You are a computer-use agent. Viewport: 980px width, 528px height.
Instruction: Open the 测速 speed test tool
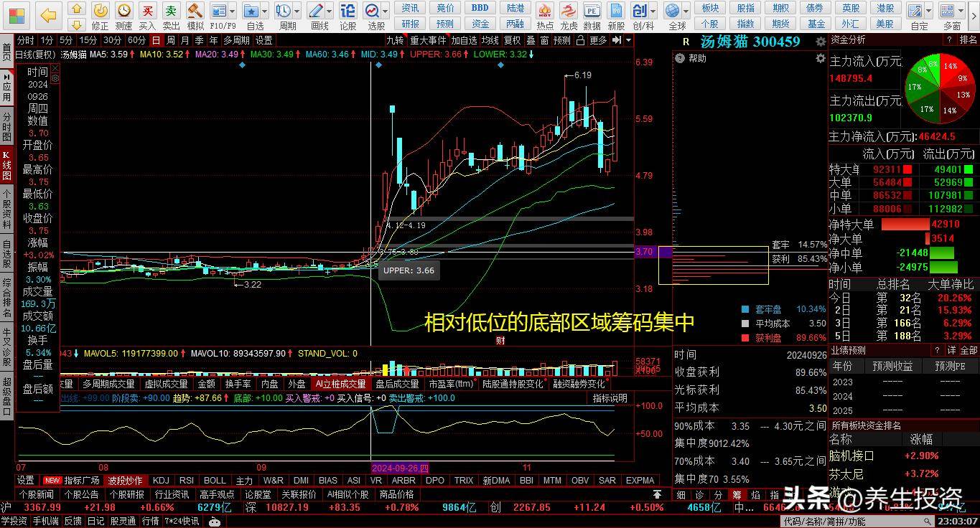pyautogui.click(x=123, y=11)
